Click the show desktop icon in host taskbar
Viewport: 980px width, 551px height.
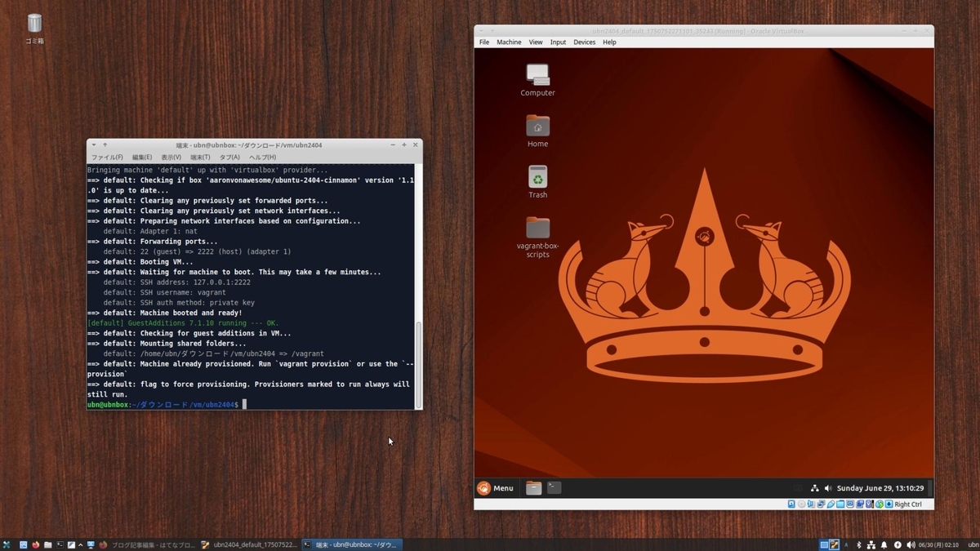coord(23,544)
